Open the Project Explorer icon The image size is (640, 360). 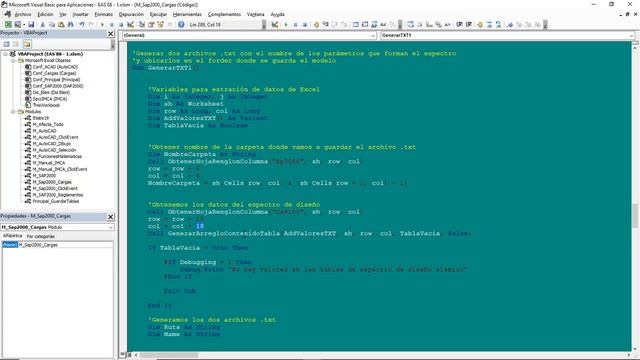tap(142, 24)
